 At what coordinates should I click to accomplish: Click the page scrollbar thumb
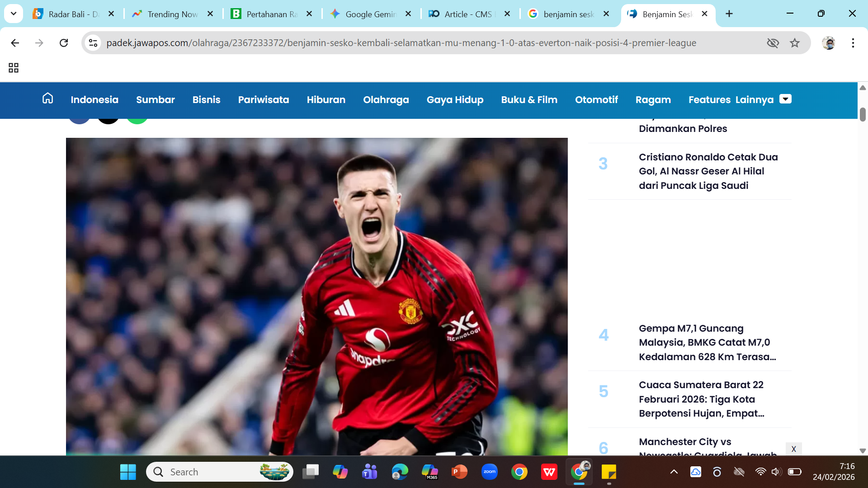[x=863, y=114]
